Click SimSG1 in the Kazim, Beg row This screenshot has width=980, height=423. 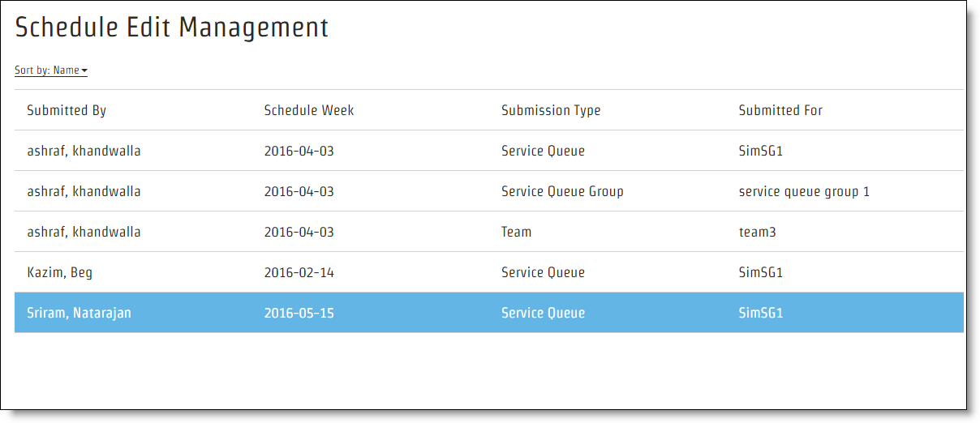[761, 272]
